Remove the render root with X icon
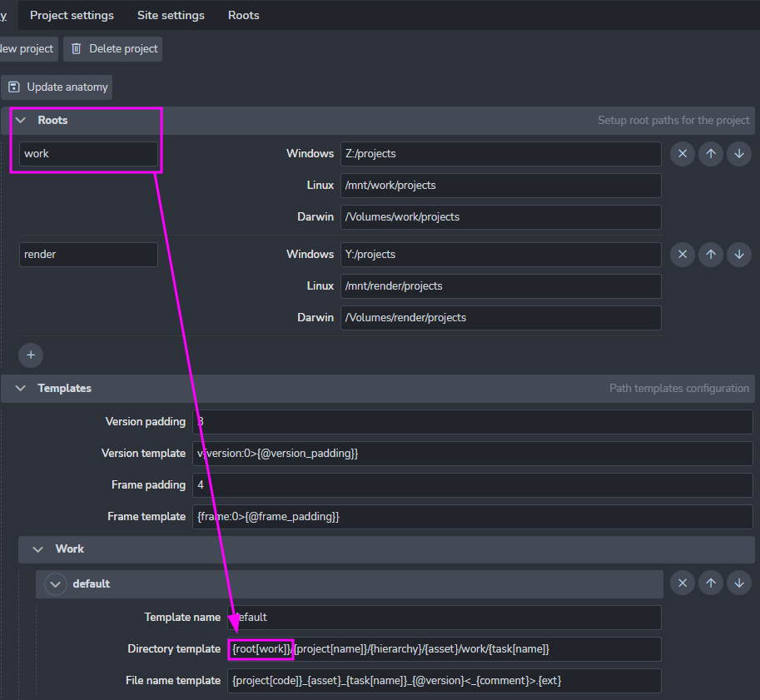The height and width of the screenshot is (700, 760). click(x=682, y=255)
